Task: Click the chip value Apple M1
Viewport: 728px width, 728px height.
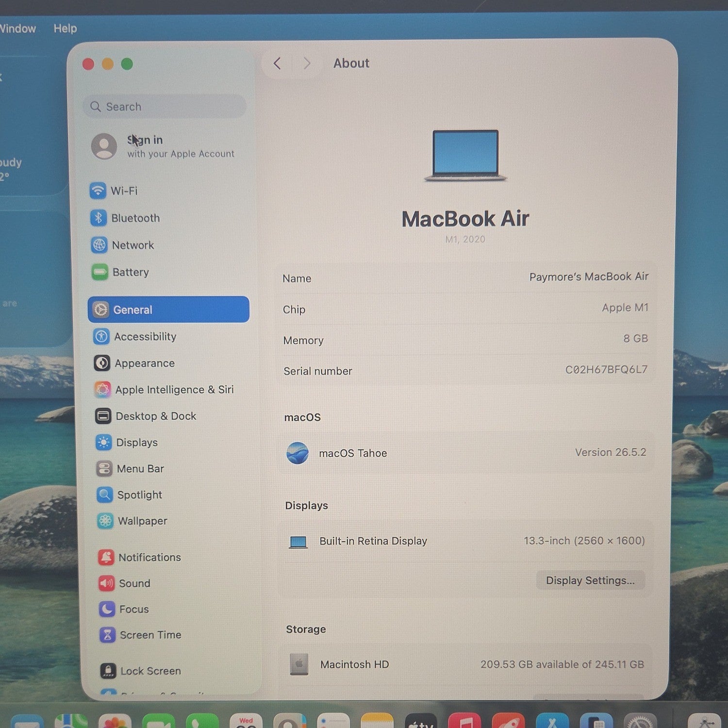Action: (x=625, y=308)
